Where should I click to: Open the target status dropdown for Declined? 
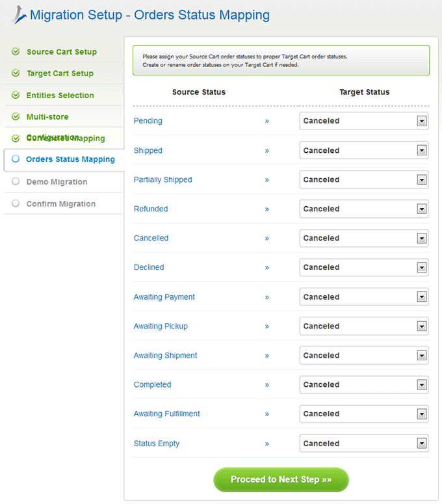[364, 267]
